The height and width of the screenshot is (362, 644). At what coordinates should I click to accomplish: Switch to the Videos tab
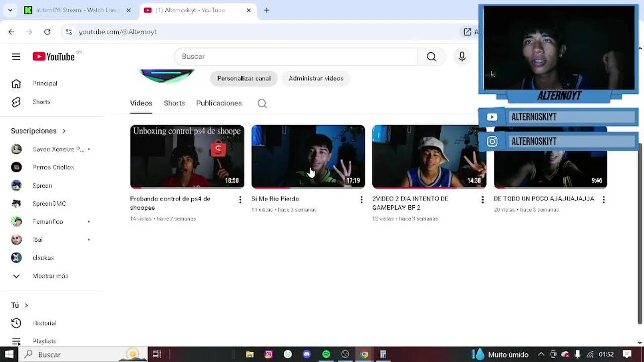(x=141, y=103)
